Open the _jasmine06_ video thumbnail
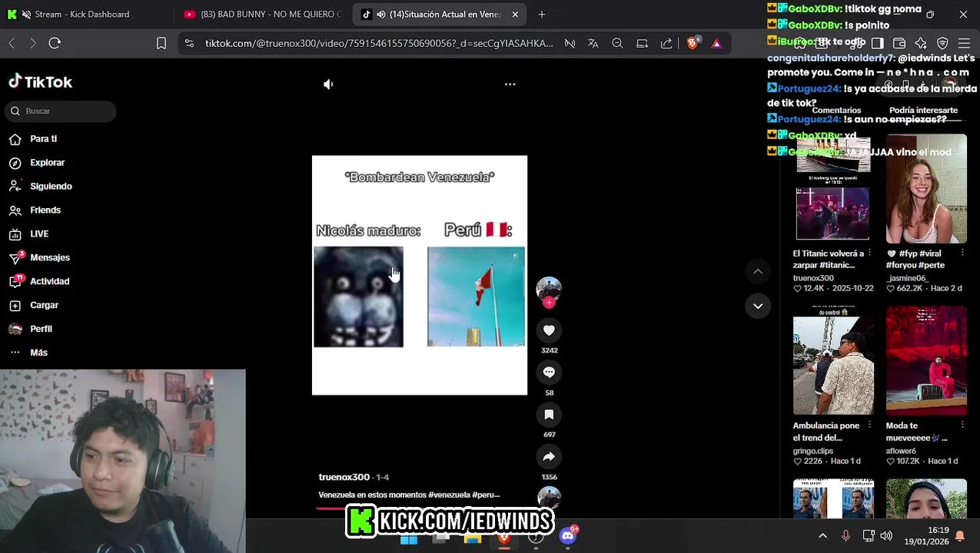 pos(926,188)
